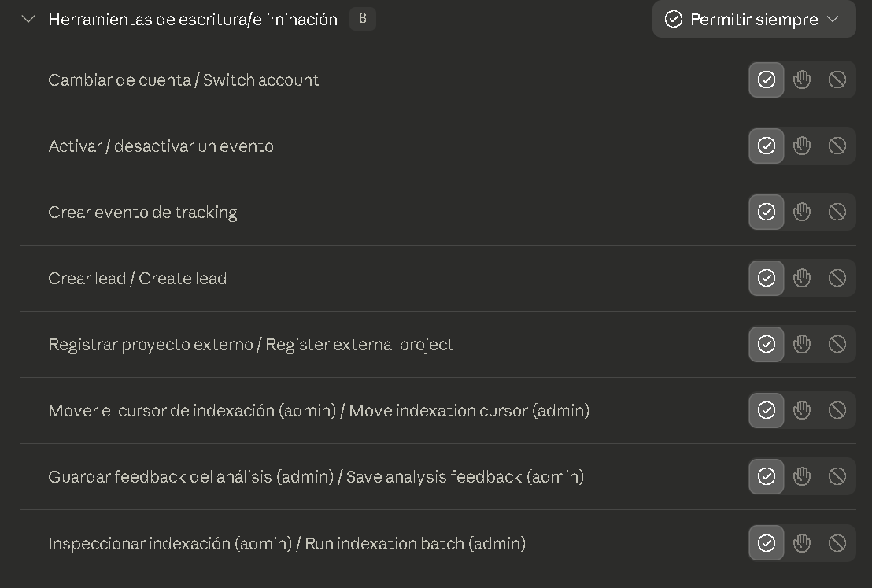Require approval for Guardar feedback del análisis

[801, 476]
